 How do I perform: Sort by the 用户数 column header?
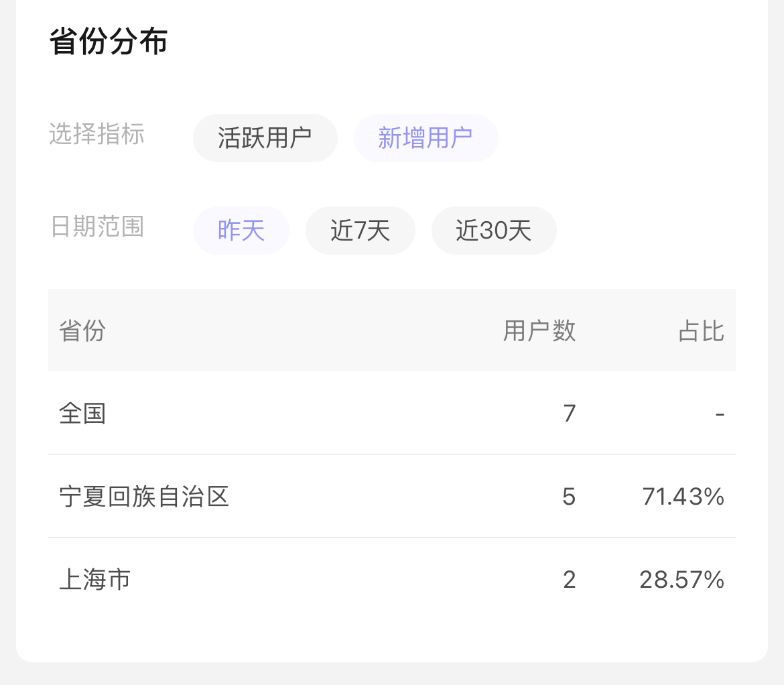coord(539,330)
